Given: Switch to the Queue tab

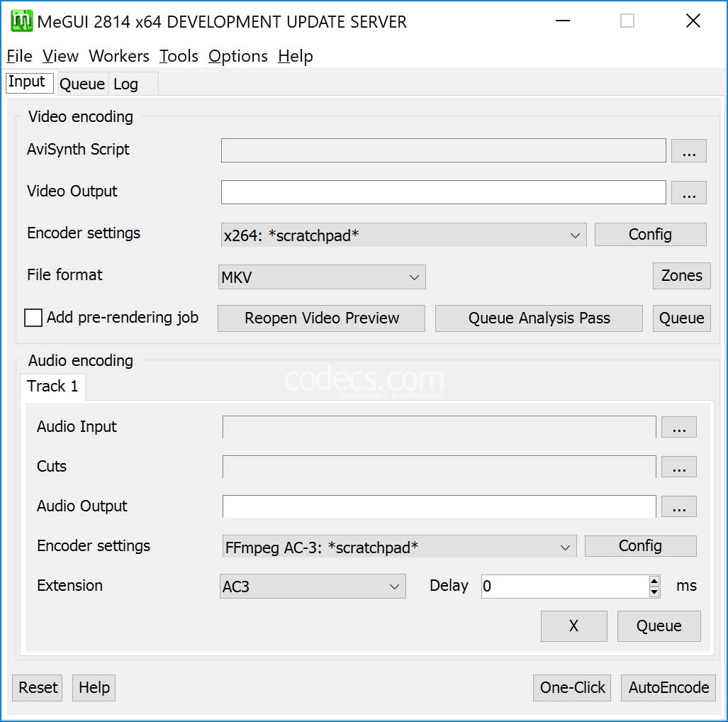Looking at the screenshot, I should click(82, 84).
